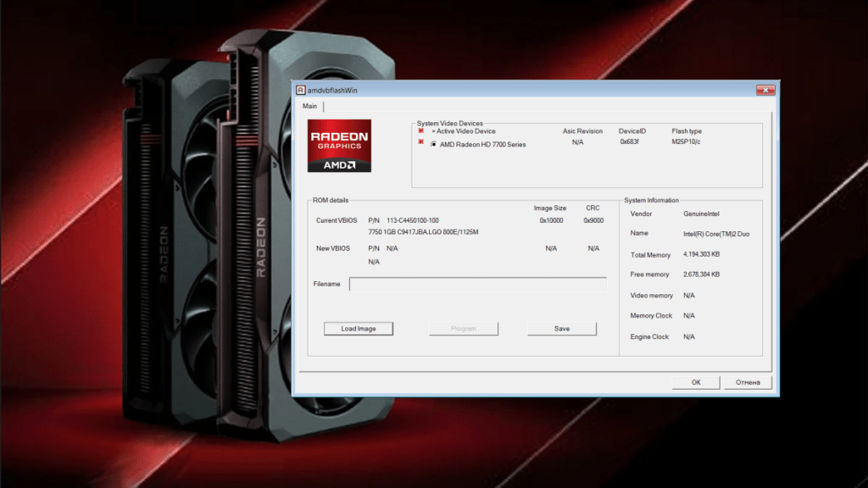Screen dimensions: 868x488
Task: Select the AMD Radeon HD 7700 Series radio button
Action: pos(433,144)
